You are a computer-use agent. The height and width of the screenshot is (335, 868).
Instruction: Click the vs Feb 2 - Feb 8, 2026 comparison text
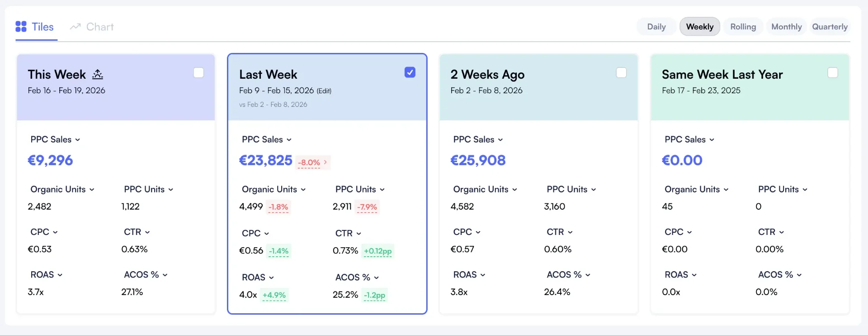pos(273,105)
